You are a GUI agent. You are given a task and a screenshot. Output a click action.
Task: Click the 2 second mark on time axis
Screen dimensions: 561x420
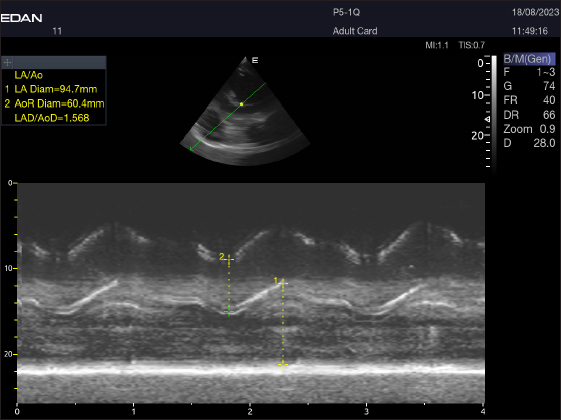pyautogui.click(x=250, y=411)
